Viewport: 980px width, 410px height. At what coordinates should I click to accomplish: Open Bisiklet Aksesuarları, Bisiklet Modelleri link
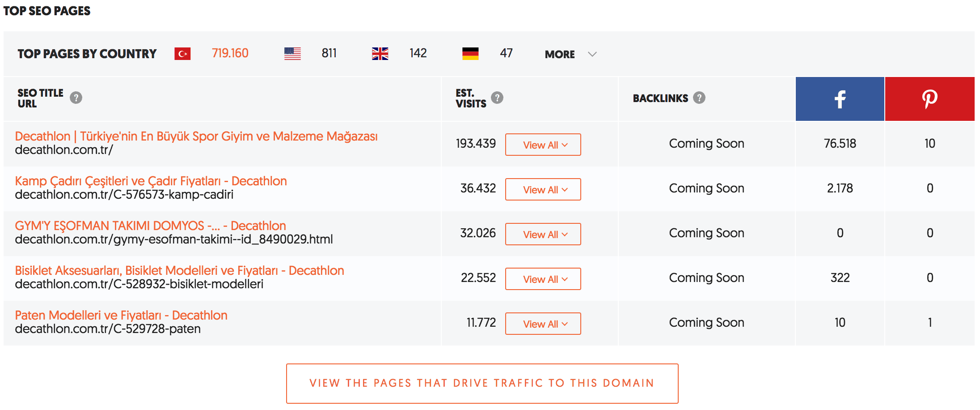coord(179,270)
